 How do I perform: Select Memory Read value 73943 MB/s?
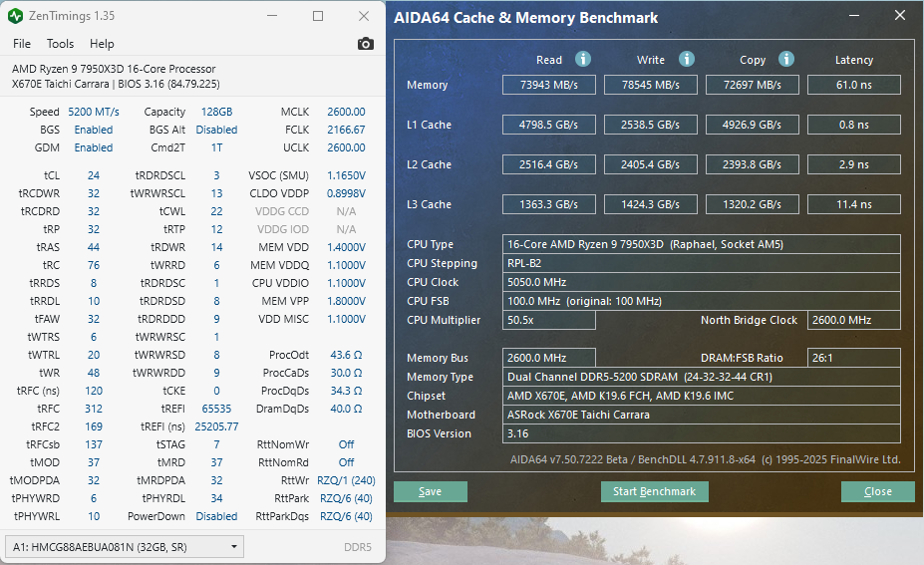548,85
